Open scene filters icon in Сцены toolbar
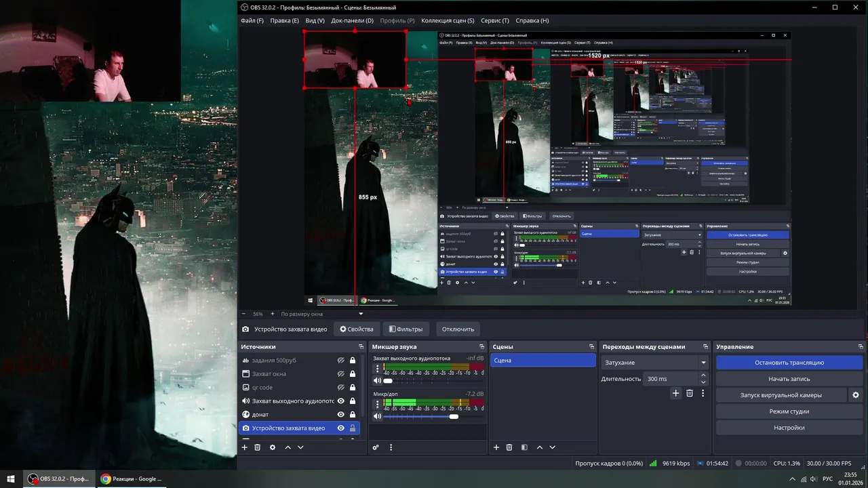Image resolution: width=868 pixels, height=488 pixels. tap(524, 447)
